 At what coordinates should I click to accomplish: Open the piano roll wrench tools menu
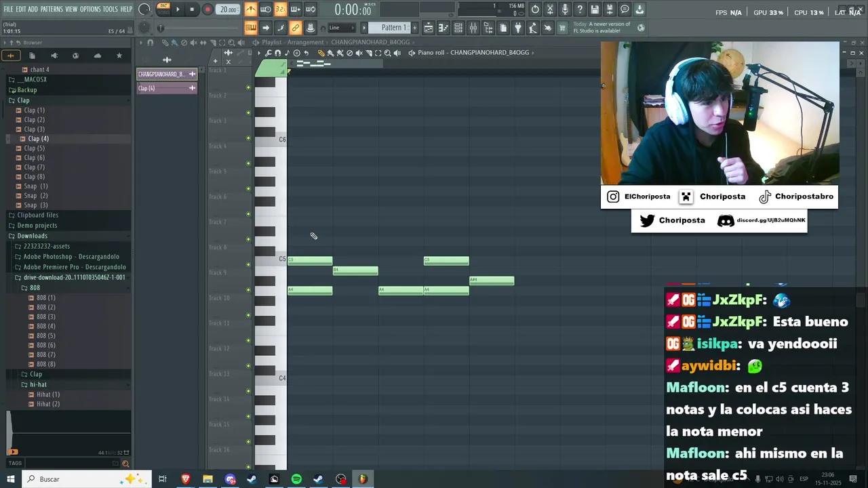[x=269, y=53]
